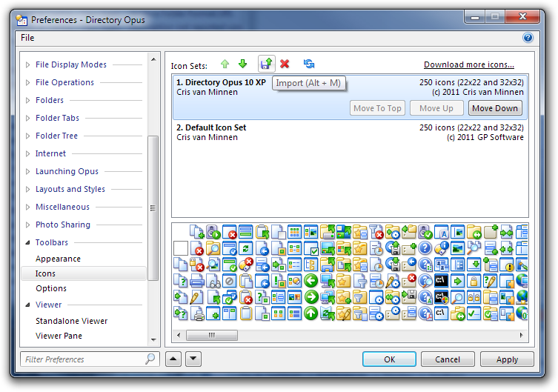Screen dimensions: 558x392
Task: Expand the Folders category
Action: pos(27,100)
